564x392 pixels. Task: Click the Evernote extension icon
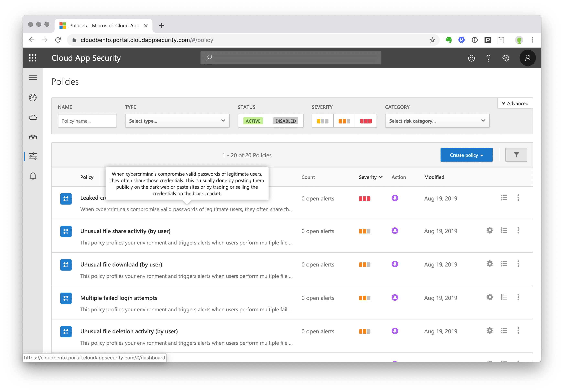tap(448, 40)
